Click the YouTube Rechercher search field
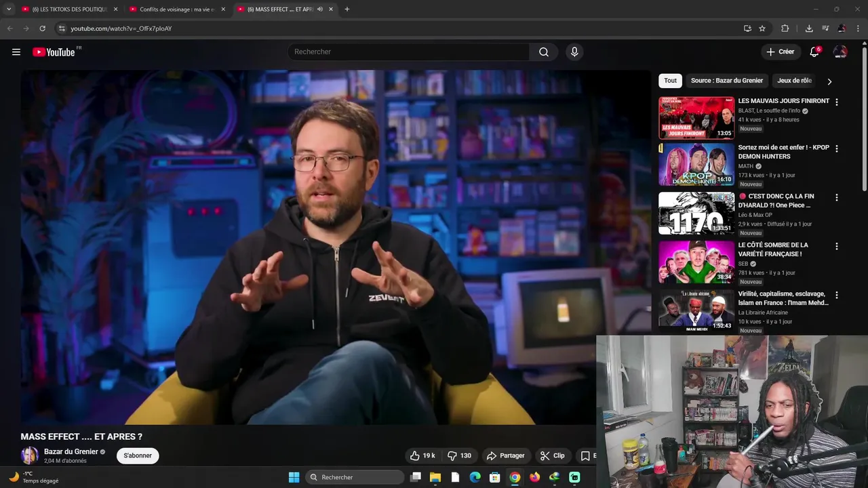 [x=409, y=52]
